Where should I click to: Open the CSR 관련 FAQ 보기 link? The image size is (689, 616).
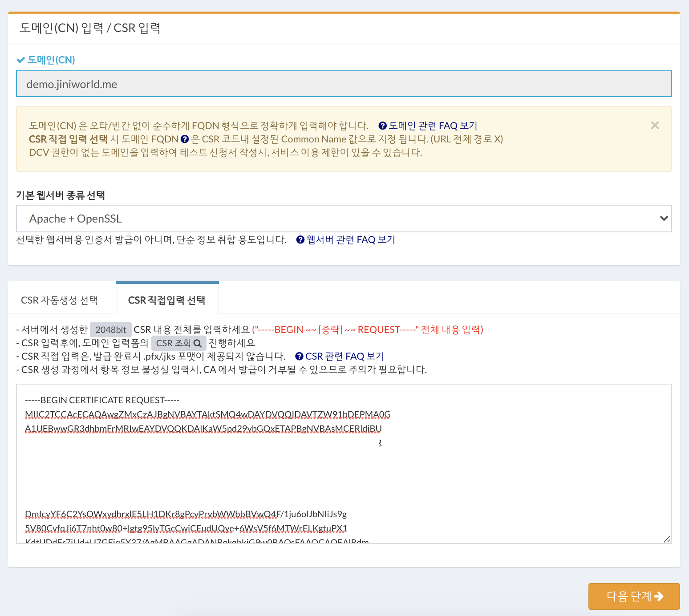click(340, 357)
